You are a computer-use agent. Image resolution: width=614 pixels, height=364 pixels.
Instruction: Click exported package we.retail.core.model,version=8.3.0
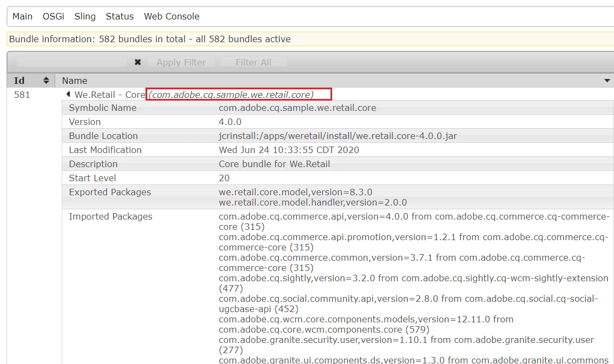(x=295, y=192)
